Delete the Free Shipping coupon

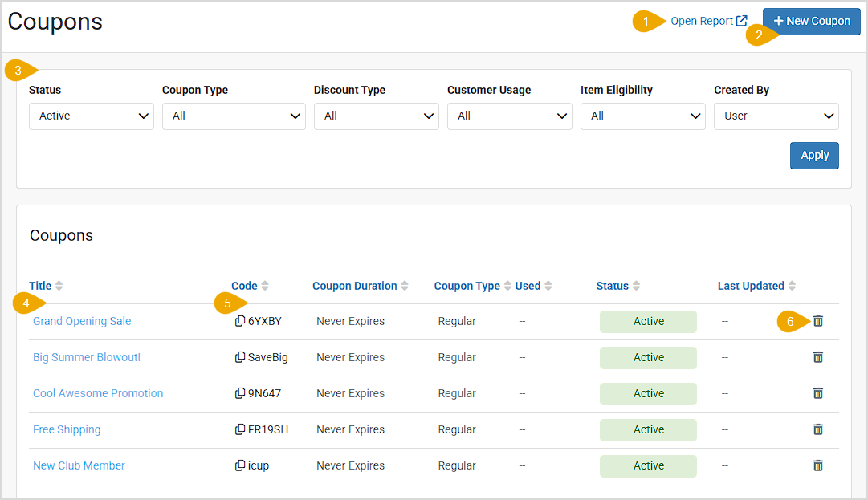pyautogui.click(x=817, y=429)
